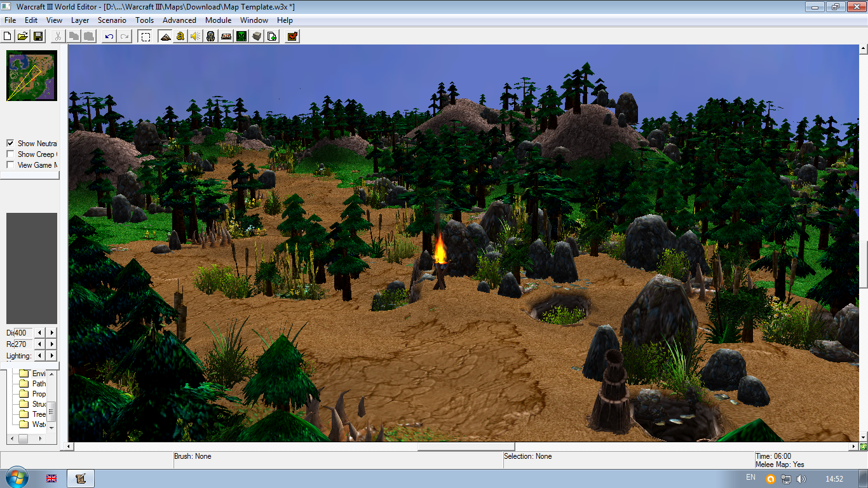
Task: Click the World Editor taskbar button
Action: click(81, 478)
